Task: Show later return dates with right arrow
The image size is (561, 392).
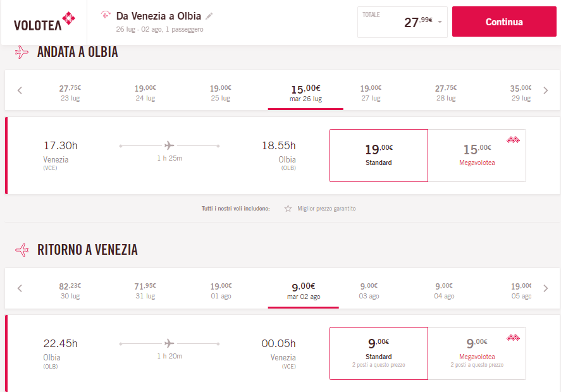Action: [x=546, y=288]
